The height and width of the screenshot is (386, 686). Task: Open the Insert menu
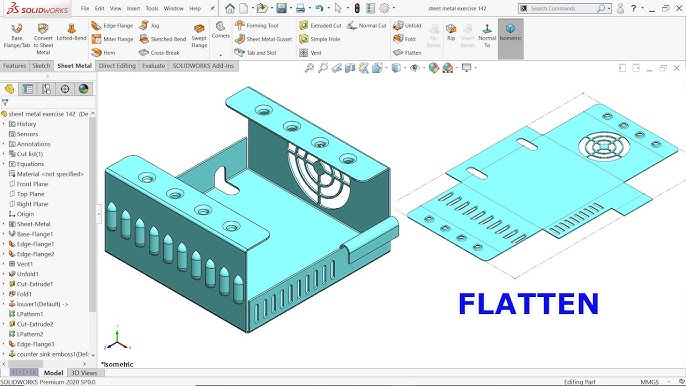[x=133, y=8]
